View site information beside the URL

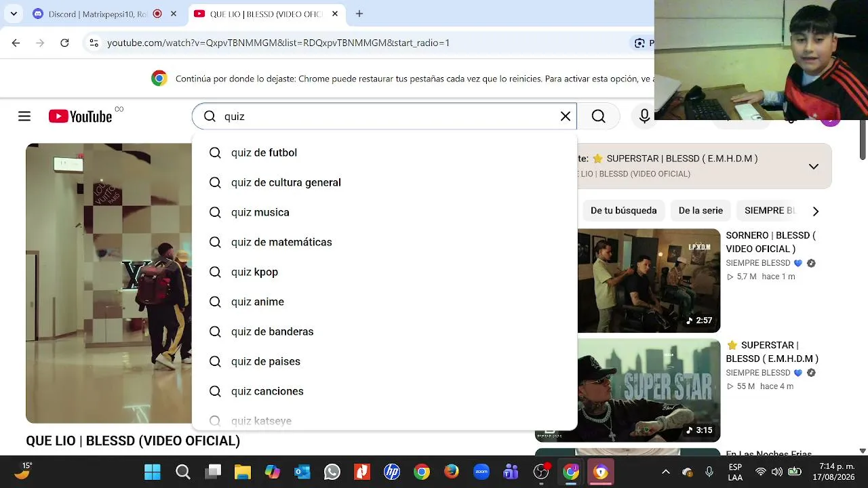click(x=94, y=43)
